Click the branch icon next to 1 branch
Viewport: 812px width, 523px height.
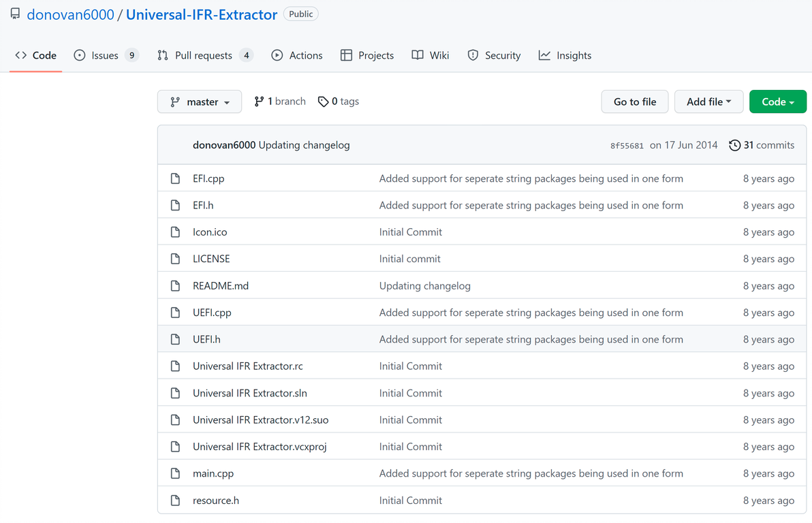[259, 101]
